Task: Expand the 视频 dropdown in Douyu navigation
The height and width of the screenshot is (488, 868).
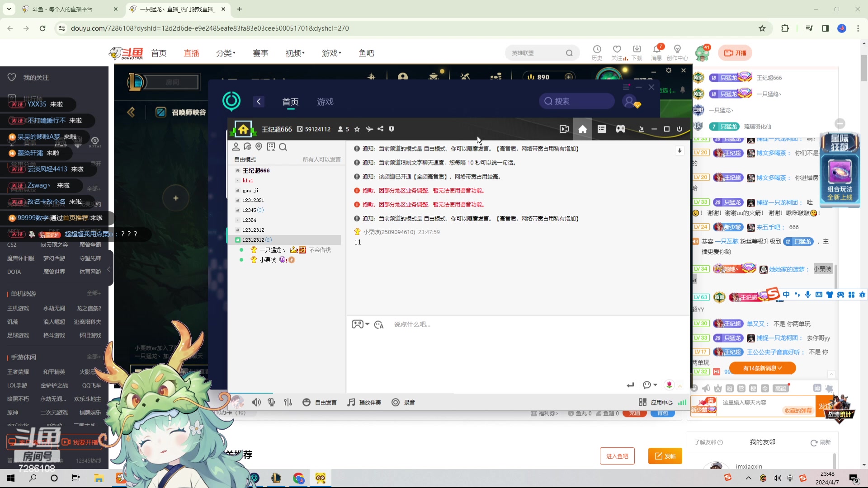Action: 295,53
